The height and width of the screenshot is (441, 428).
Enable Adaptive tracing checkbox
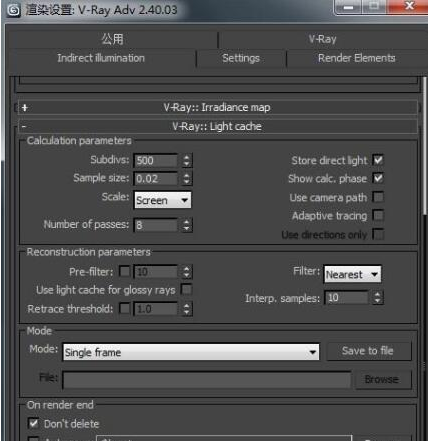(x=378, y=215)
